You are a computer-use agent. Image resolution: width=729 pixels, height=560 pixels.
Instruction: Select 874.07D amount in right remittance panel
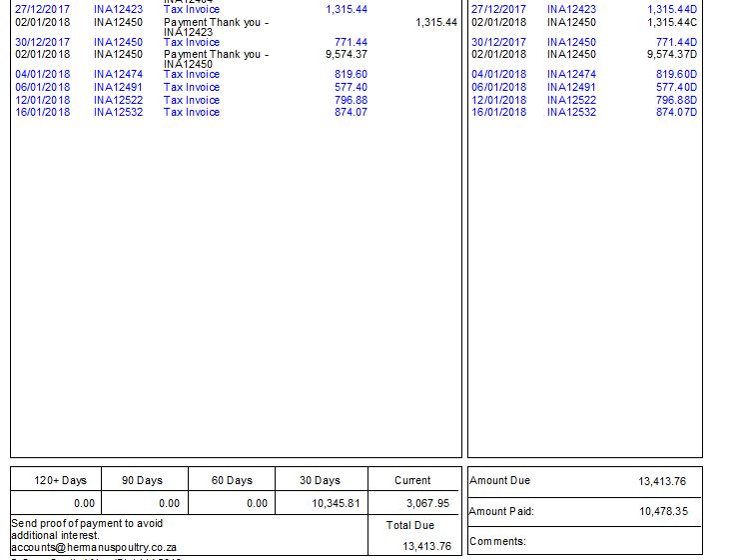pyautogui.click(x=676, y=112)
